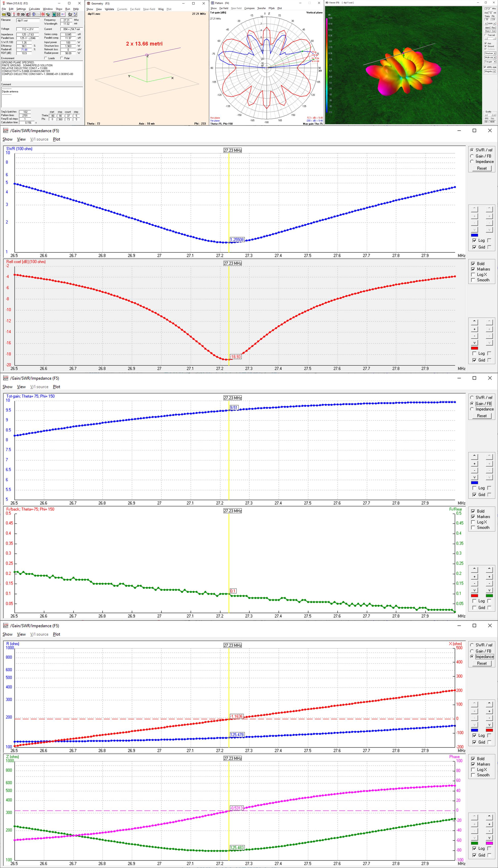Click Reset button in SWR window

[x=481, y=168]
